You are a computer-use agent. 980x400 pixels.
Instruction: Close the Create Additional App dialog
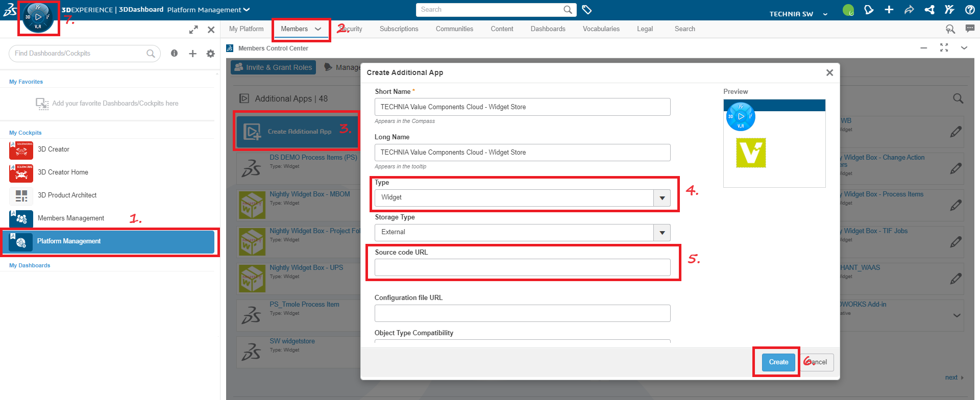coord(829,72)
